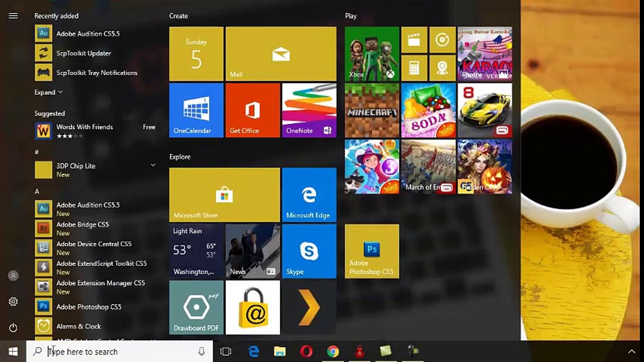Open the Drawboard PDF tile
This screenshot has width=644, height=362.
click(x=196, y=307)
